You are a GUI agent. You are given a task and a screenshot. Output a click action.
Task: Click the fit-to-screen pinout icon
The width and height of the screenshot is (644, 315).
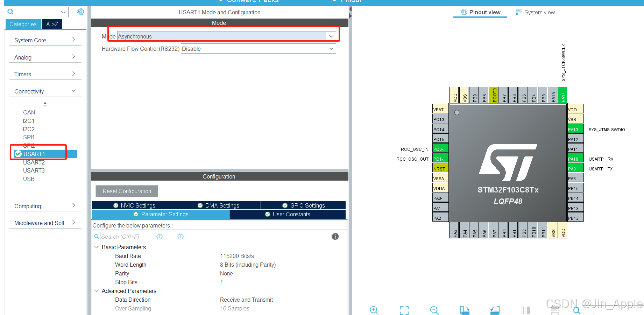(404, 310)
